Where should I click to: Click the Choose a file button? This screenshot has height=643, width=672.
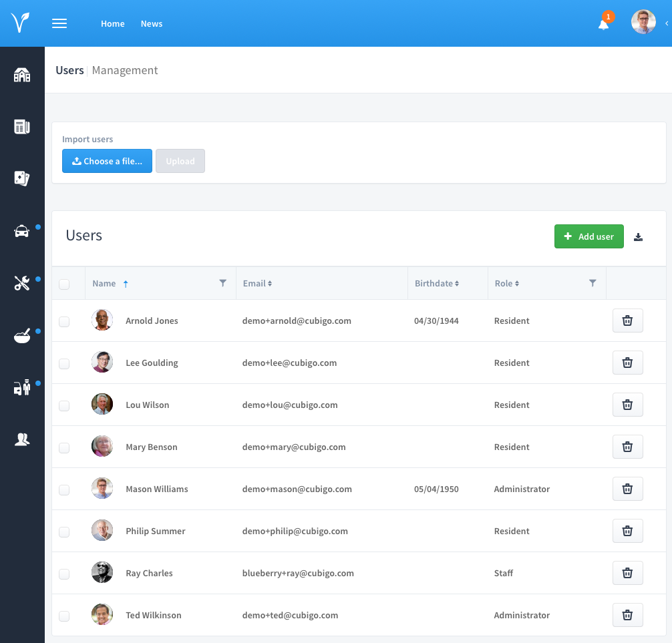tap(107, 161)
